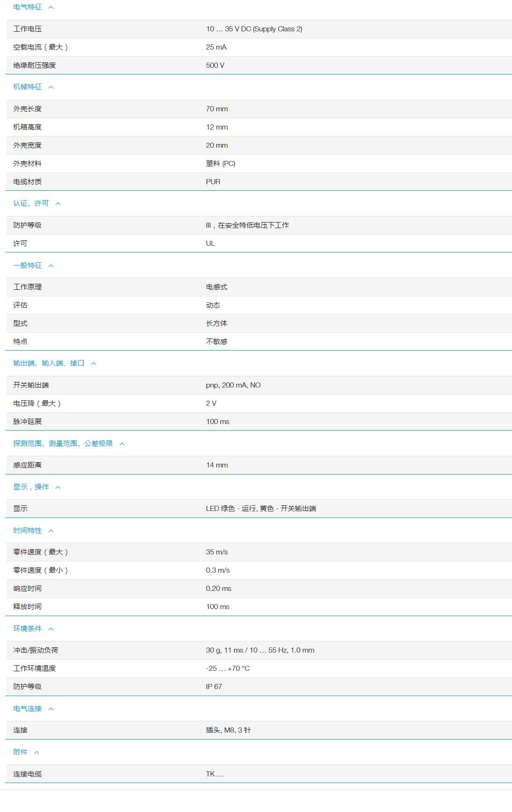The image size is (512, 812).
Task: Click the 插头, M8, 3 针 connection value
Action: (x=228, y=730)
